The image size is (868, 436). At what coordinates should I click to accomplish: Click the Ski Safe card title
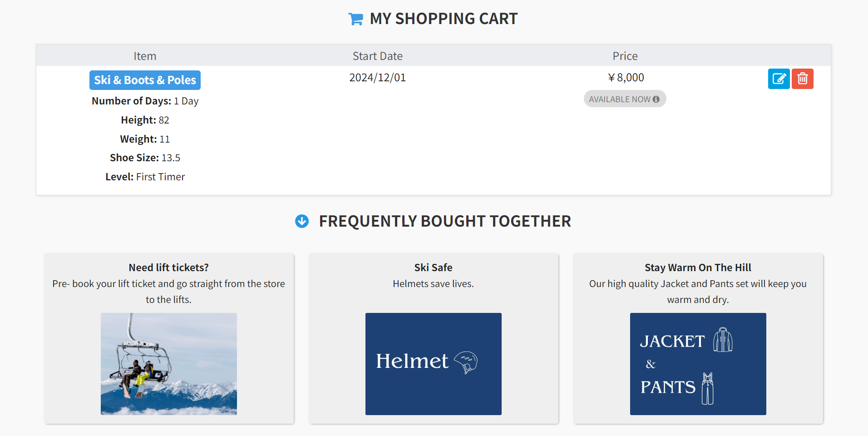coord(433,267)
